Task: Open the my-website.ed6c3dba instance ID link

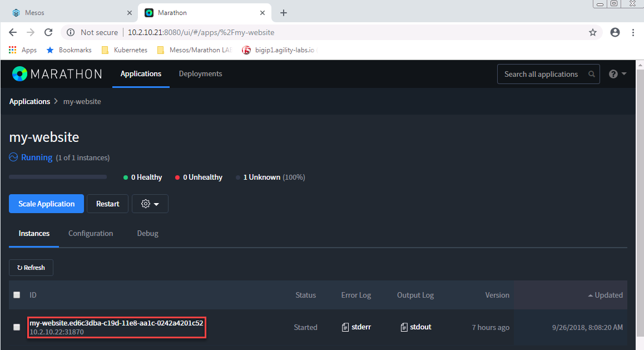Action: click(116, 323)
